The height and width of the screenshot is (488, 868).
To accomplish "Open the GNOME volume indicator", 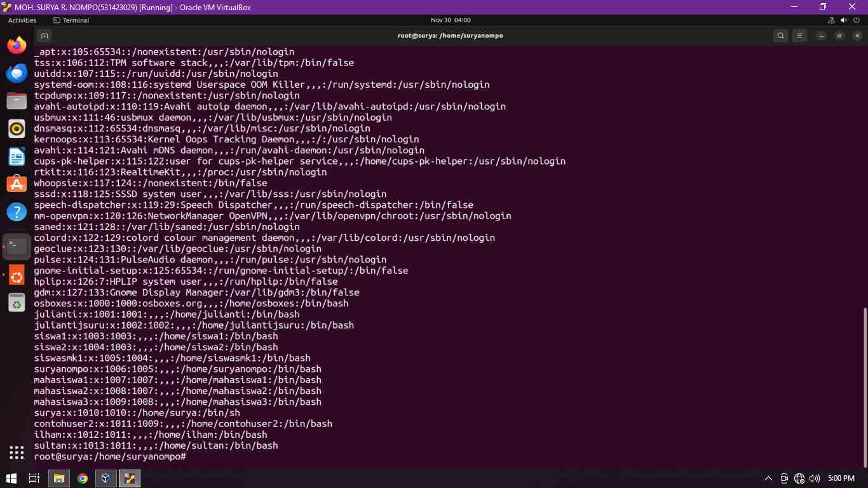I will pos(844,20).
